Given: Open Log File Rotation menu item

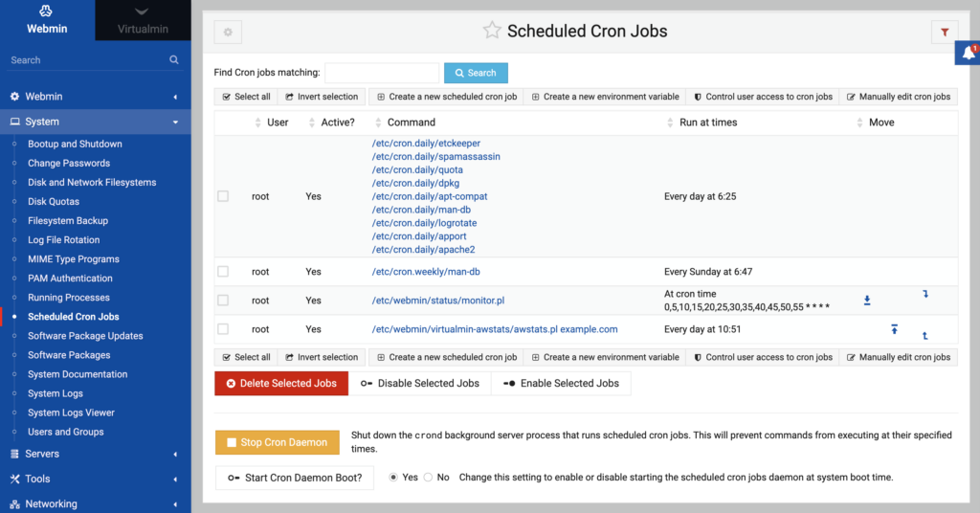Looking at the screenshot, I should (64, 240).
